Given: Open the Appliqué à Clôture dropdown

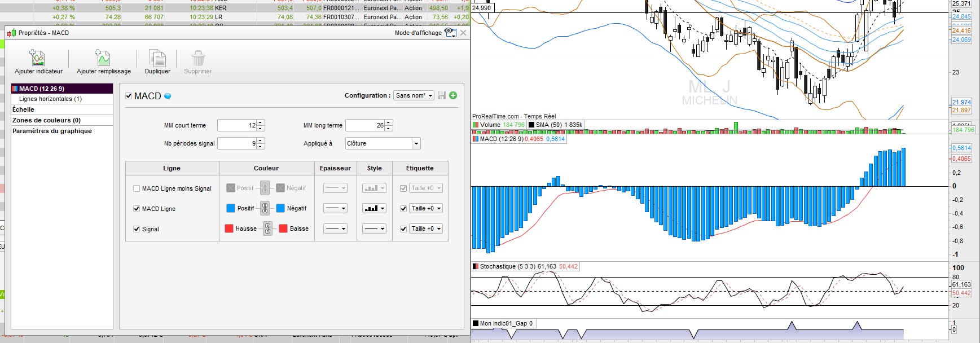Looking at the screenshot, I should [x=383, y=143].
